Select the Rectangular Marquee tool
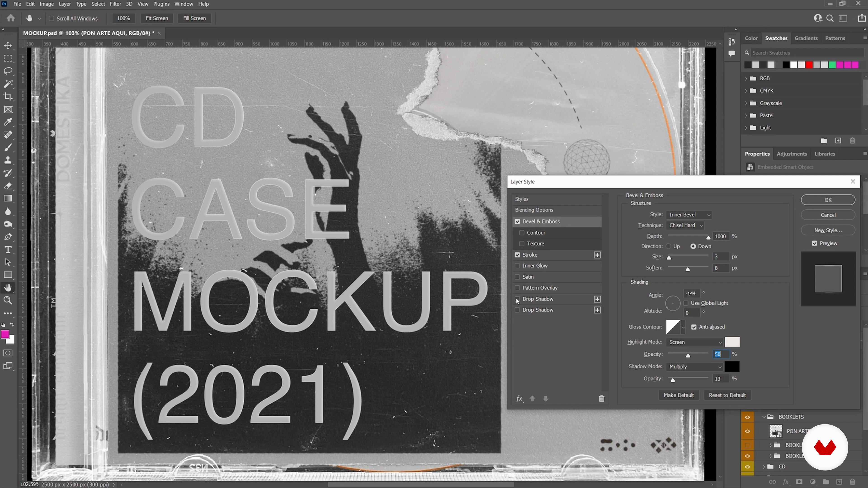Image resolution: width=868 pixels, height=488 pixels. pos(8,58)
